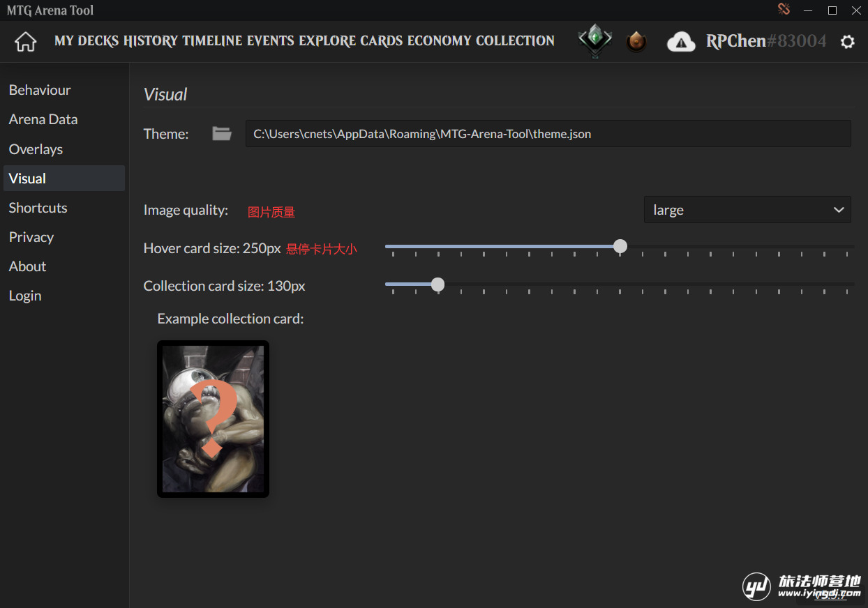Click the example collection card thumbnail
The width and height of the screenshot is (868, 608).
213,419
